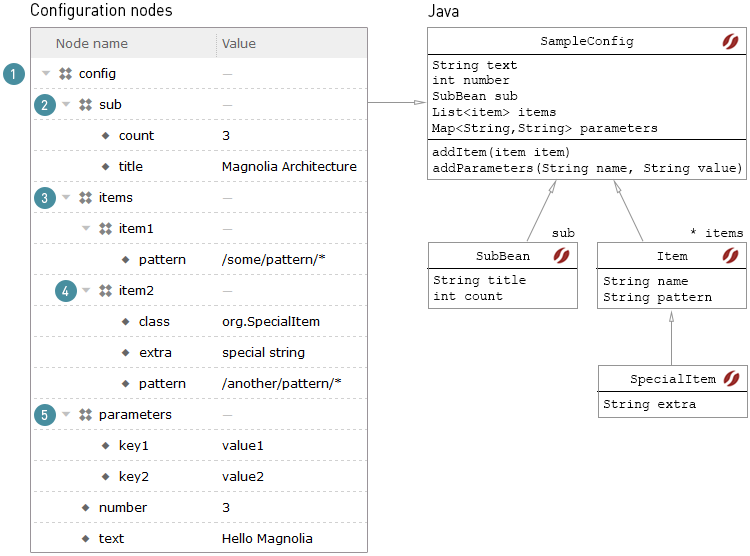
Task: Click the org.SpecialItem class value
Action: (x=271, y=322)
